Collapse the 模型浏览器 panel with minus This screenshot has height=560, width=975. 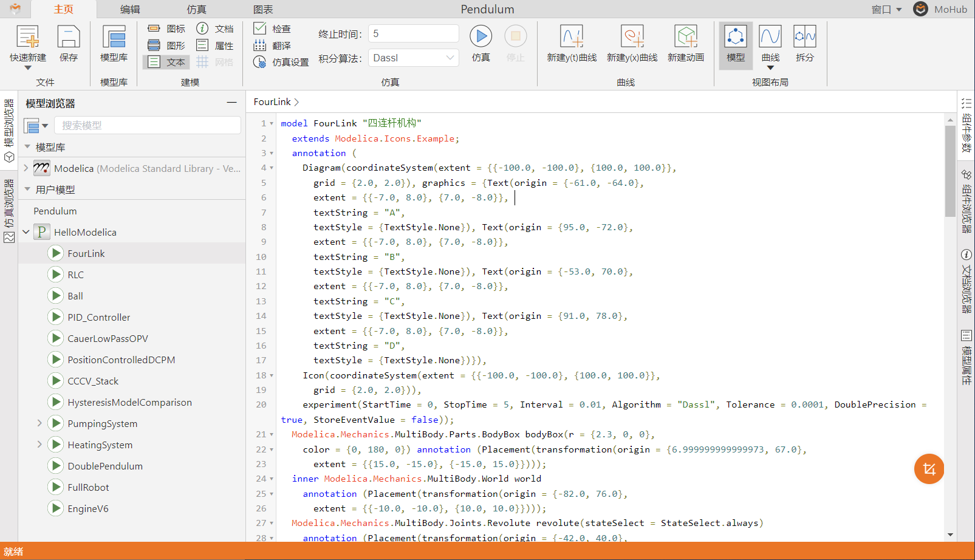pyautogui.click(x=231, y=103)
